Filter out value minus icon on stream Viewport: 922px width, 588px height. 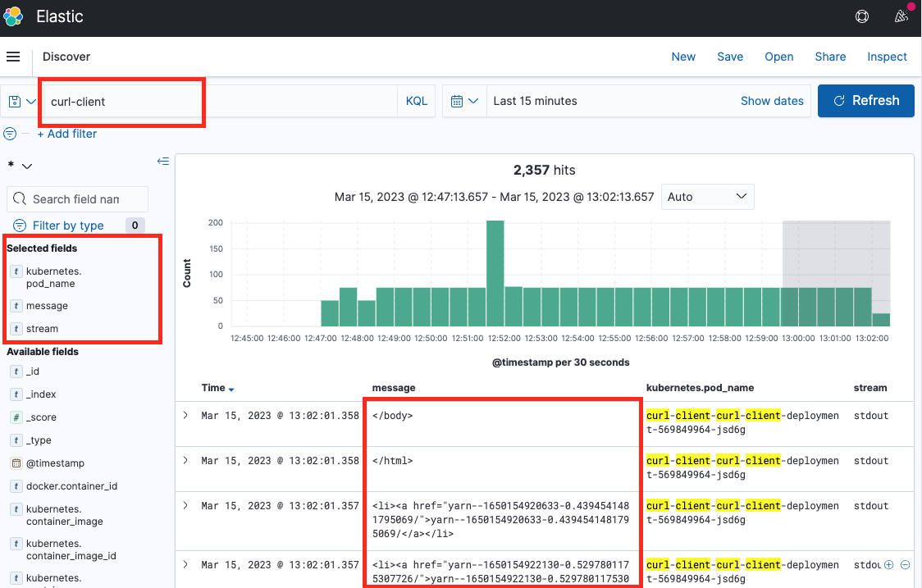pos(906,564)
